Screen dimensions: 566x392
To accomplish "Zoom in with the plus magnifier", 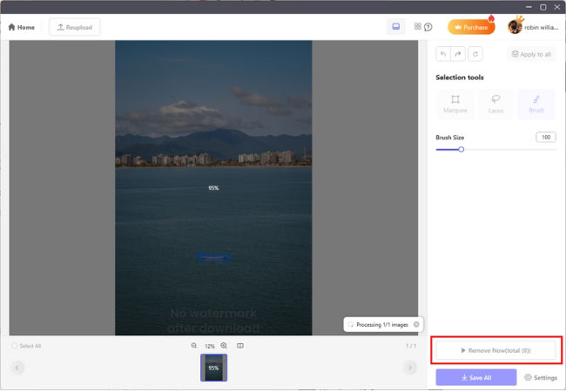I will (x=224, y=346).
